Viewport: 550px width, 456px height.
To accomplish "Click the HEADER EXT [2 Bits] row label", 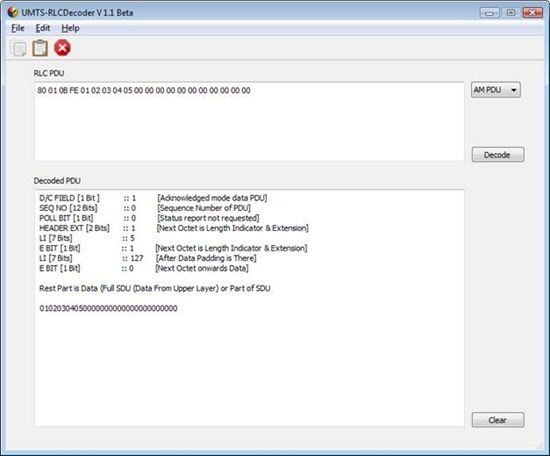I will click(x=74, y=228).
